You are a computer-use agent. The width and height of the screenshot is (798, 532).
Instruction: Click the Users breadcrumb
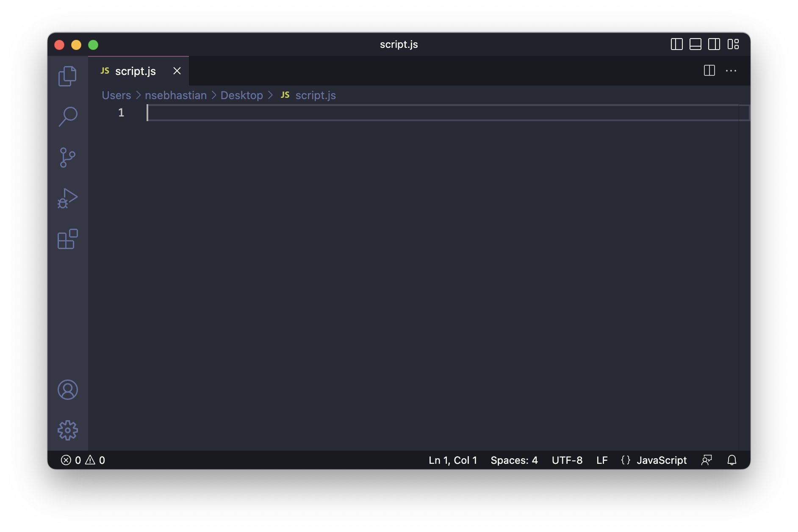coord(116,95)
